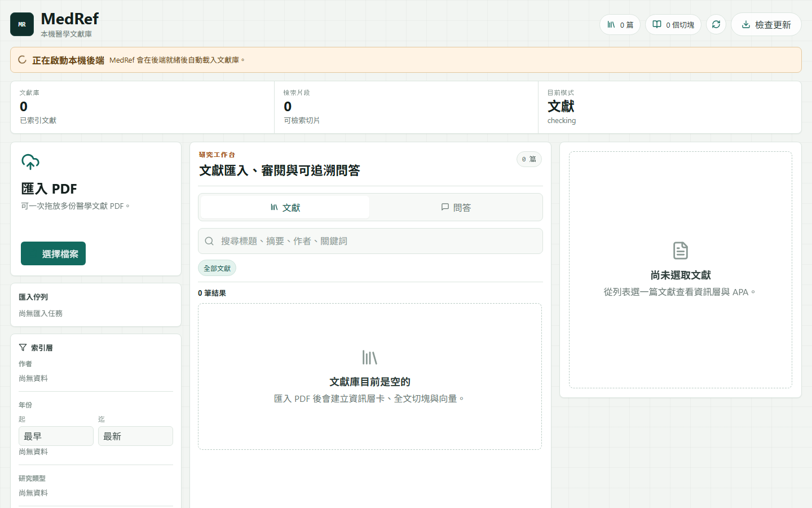The width and height of the screenshot is (812, 508).
Task: Click the 文獻匯入、審閱與可追溯問答 heading
Action: click(x=280, y=170)
